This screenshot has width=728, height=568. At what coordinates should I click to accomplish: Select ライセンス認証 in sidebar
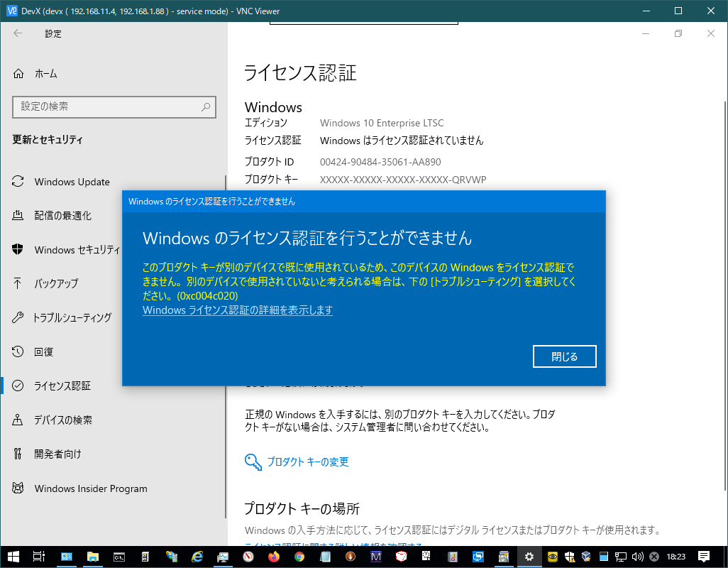(x=61, y=386)
